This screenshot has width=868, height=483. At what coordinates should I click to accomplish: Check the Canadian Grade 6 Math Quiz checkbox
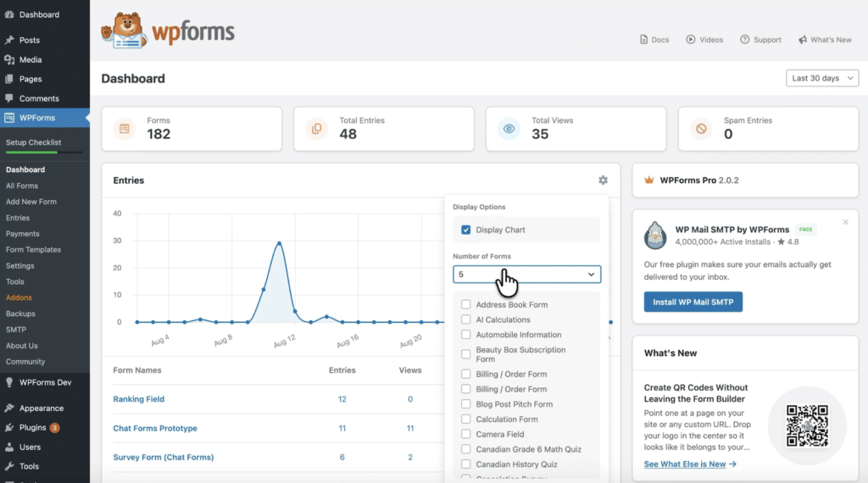[466, 449]
